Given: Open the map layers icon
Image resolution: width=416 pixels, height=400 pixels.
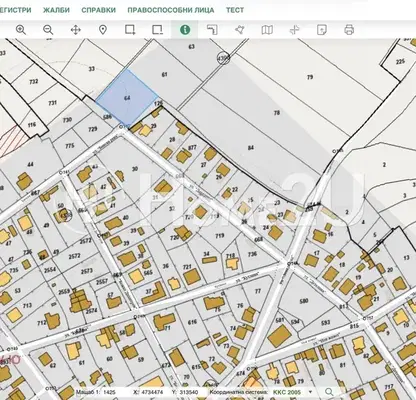Looking at the screenshot, I should [x=267, y=30].
